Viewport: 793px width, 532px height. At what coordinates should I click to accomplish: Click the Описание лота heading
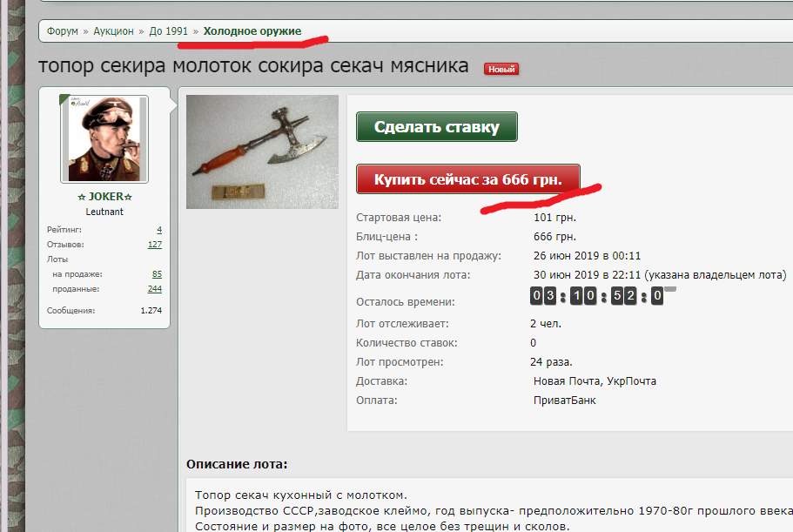click(237, 464)
